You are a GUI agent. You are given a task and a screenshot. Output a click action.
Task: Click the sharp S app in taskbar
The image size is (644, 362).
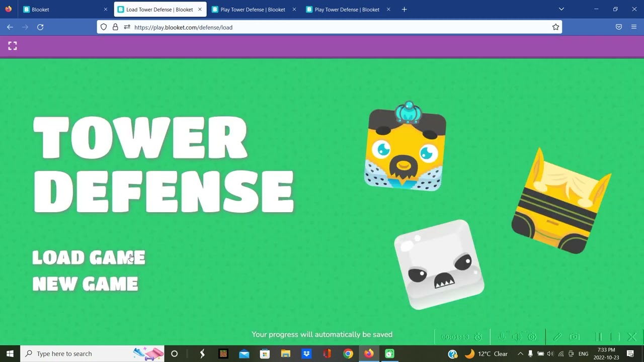click(x=202, y=353)
